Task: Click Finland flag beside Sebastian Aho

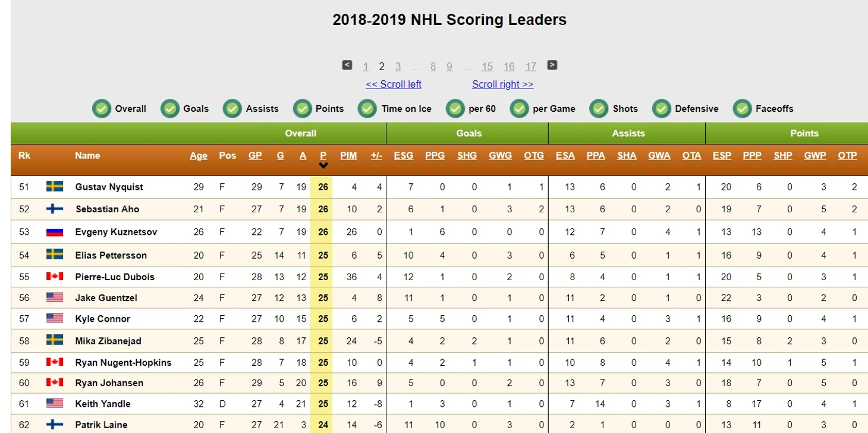Action: [x=55, y=209]
